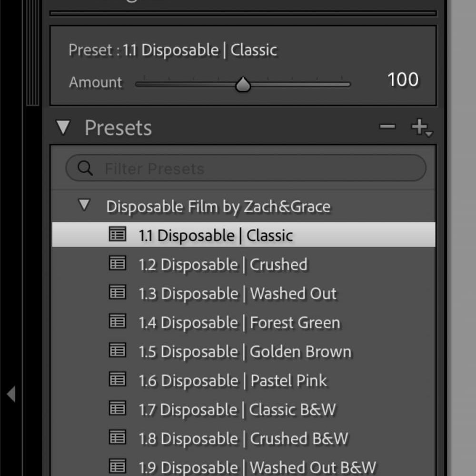Open the plus menu to create preset
This screenshot has width=476, height=476.
pyautogui.click(x=421, y=128)
